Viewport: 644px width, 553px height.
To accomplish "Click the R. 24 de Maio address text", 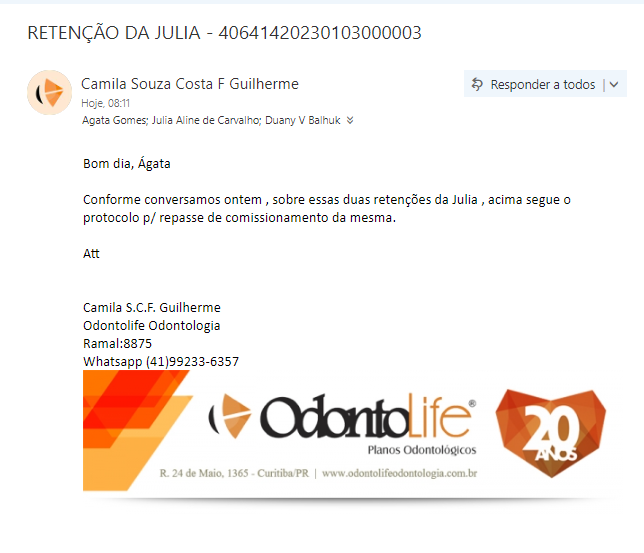I will (x=234, y=473).
